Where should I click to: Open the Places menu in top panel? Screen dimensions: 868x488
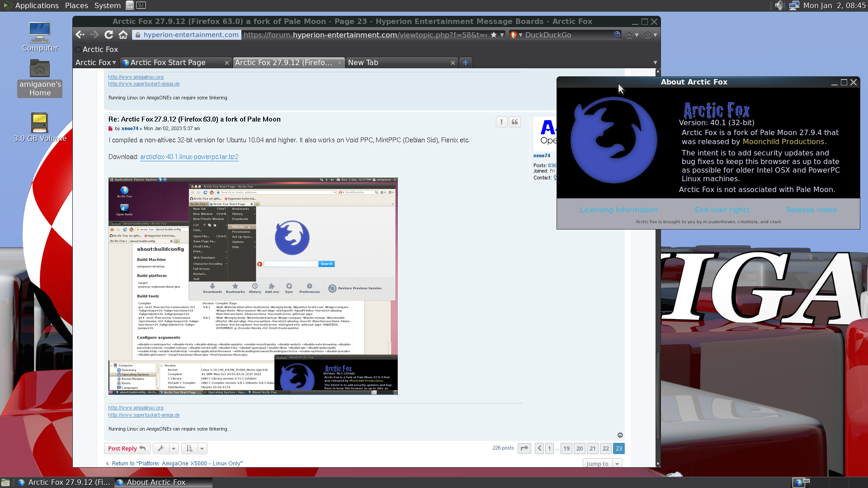click(x=76, y=5)
